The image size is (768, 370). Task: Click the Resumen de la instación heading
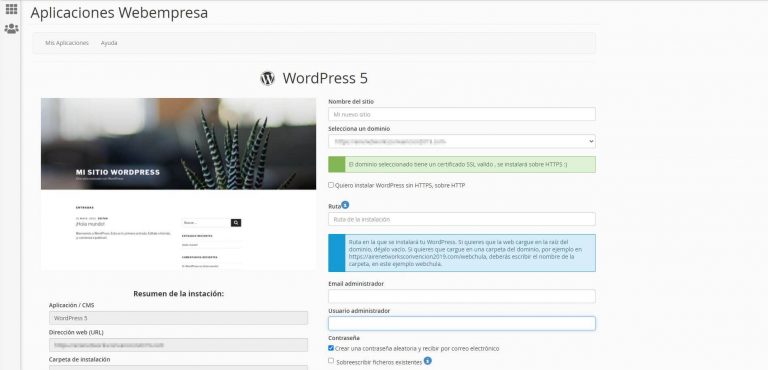click(178, 294)
